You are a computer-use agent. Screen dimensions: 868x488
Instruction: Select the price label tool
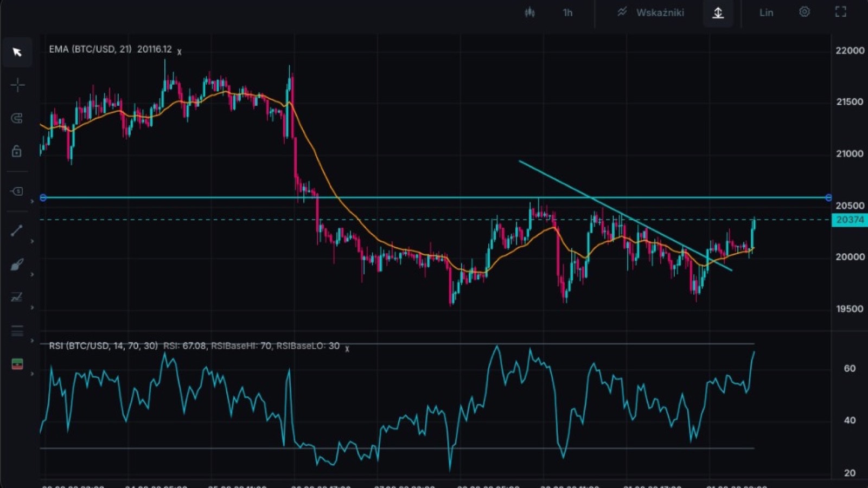17,191
